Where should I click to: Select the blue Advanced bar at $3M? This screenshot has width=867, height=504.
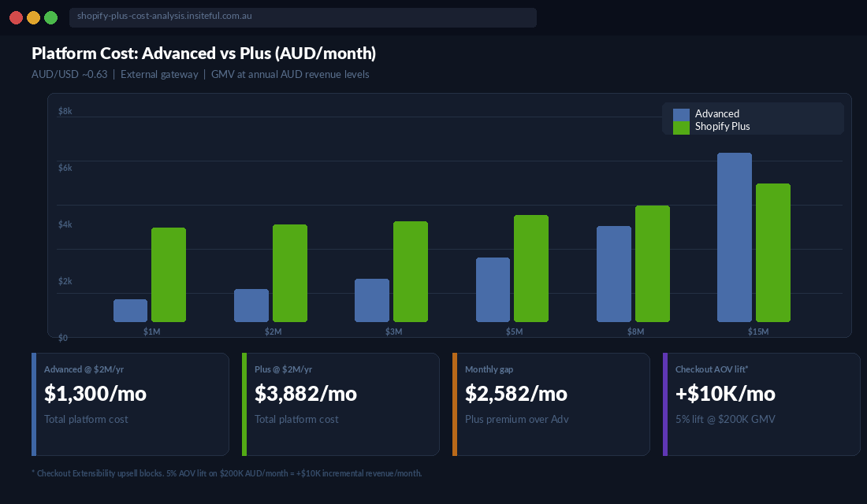pyautogui.click(x=371, y=300)
